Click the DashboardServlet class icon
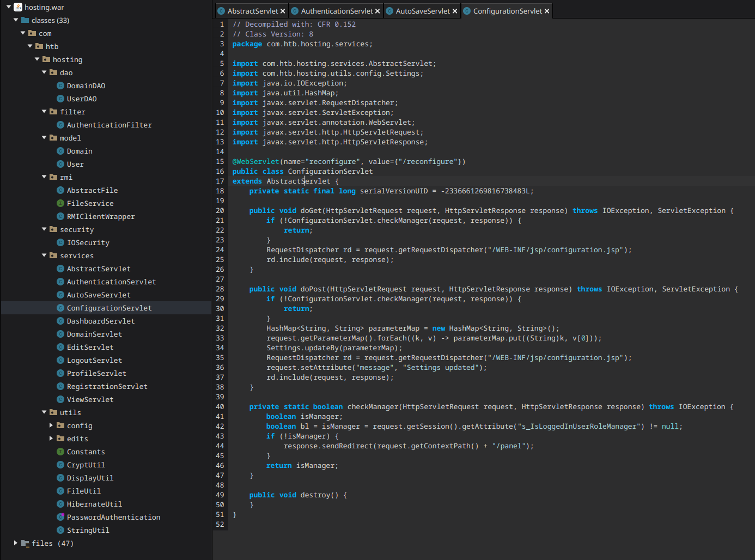Screen dimensions: 755x560 click(x=60, y=321)
